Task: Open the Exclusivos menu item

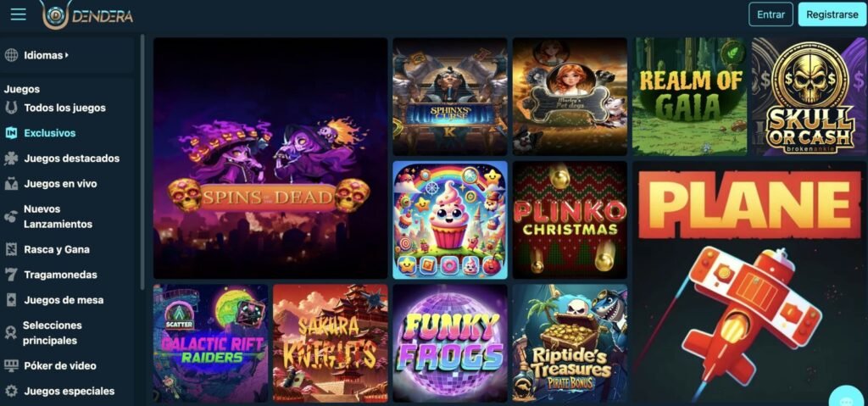Action: pyautogui.click(x=50, y=133)
